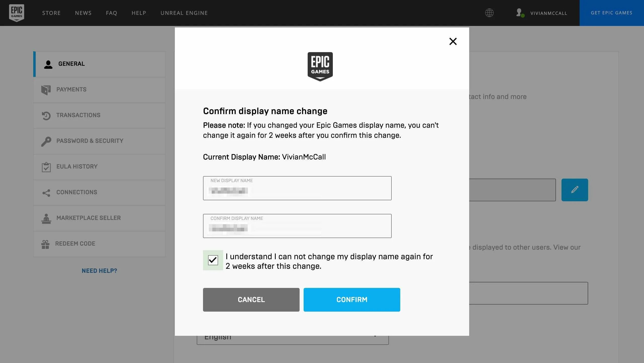This screenshot has height=363, width=644.
Task: Select the globe language selector icon
Action: pyautogui.click(x=490, y=12)
